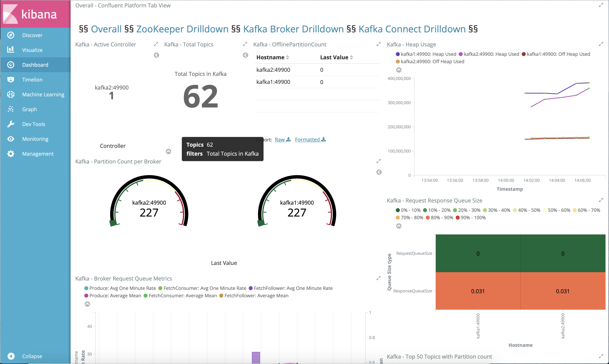The width and height of the screenshot is (609, 364).
Task: Open Timelion from the sidebar icon
Action: (x=11, y=79)
